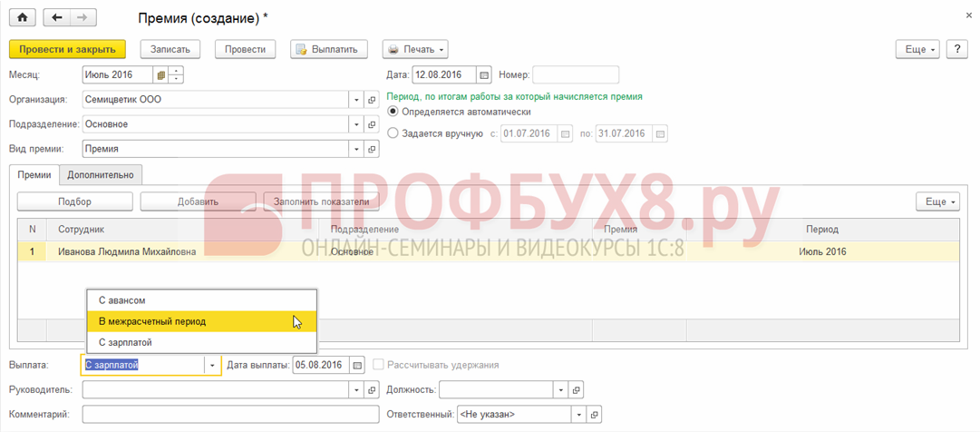Click the Июль 2016 period cell
The width and height of the screenshot is (980, 432).
tap(822, 252)
